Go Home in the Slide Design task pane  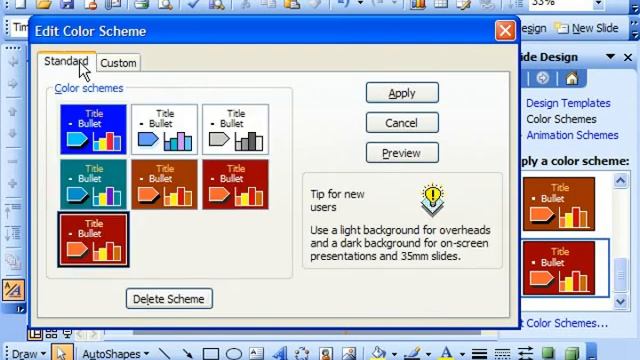click(x=572, y=78)
